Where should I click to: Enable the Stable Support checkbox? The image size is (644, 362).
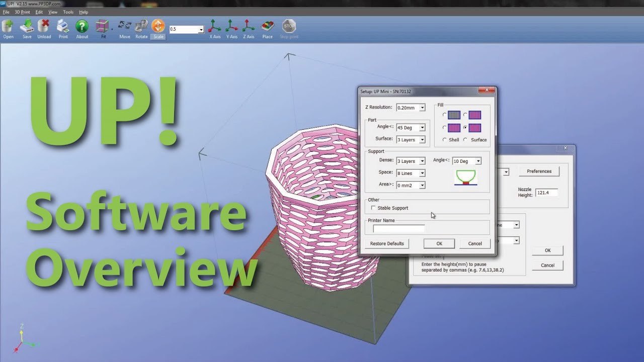point(373,208)
